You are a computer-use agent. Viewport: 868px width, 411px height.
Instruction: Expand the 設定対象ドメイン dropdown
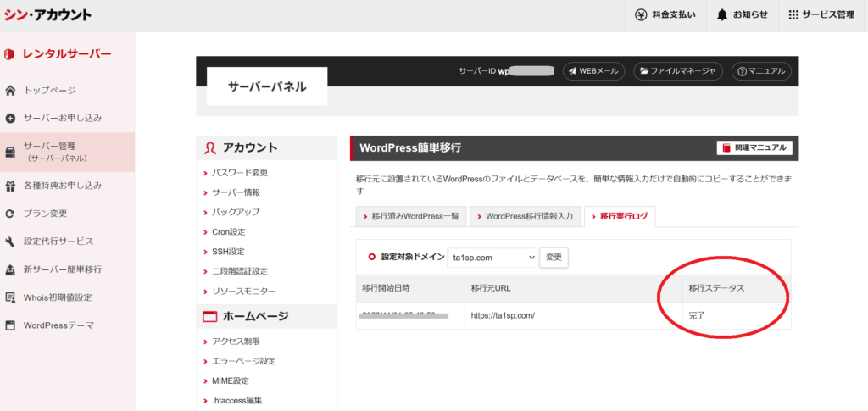493,257
